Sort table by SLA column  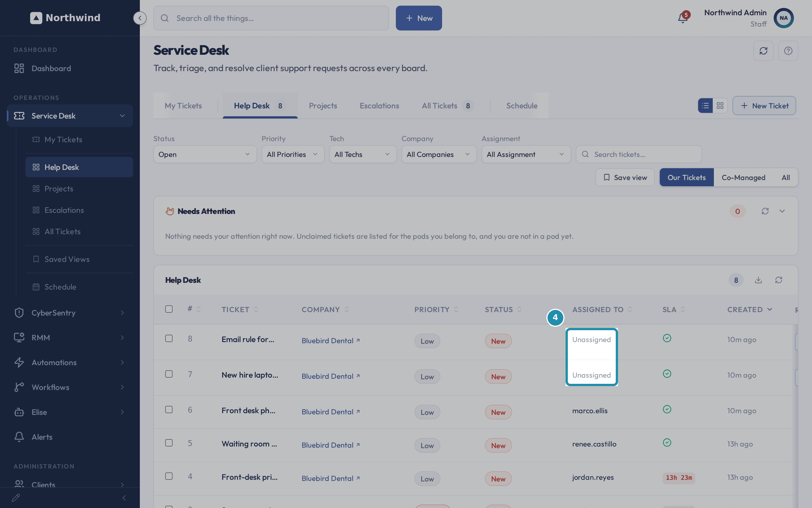click(x=674, y=309)
